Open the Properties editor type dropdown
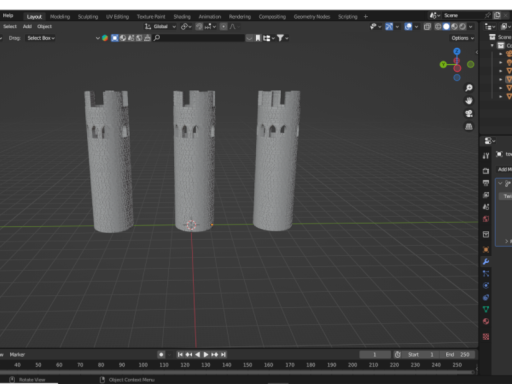 (x=489, y=141)
